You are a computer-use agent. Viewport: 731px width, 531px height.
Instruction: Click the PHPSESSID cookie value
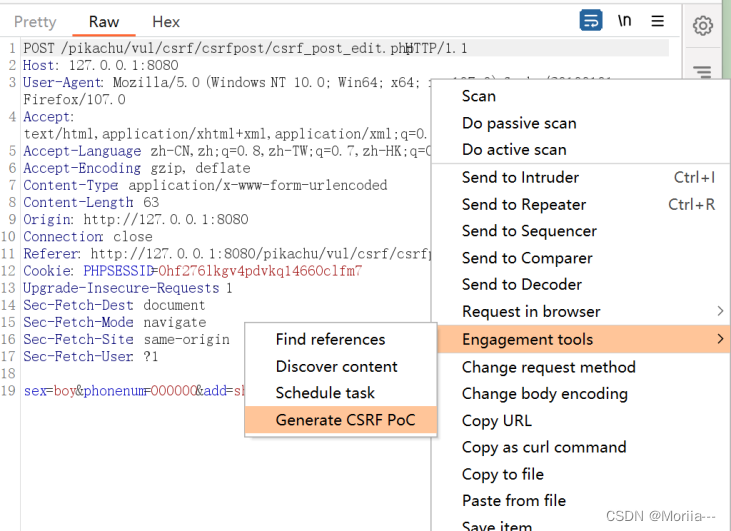coord(260,271)
